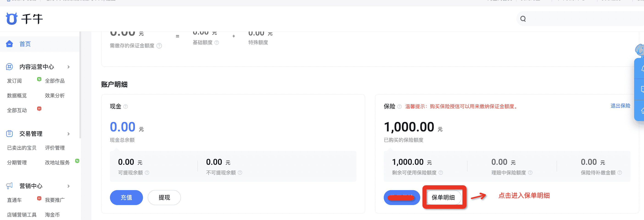Open 保单明细 button
Screen dimensions: 644x220
[443, 197]
